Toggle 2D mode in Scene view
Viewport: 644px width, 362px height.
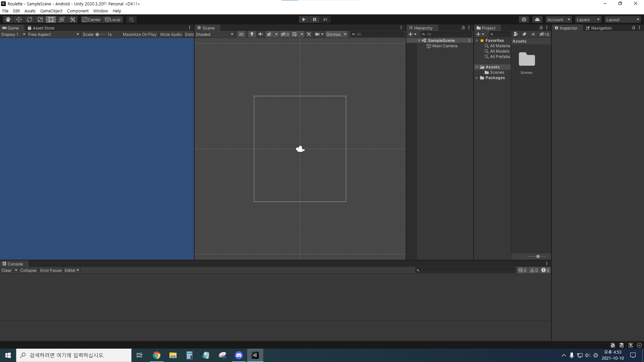point(241,34)
